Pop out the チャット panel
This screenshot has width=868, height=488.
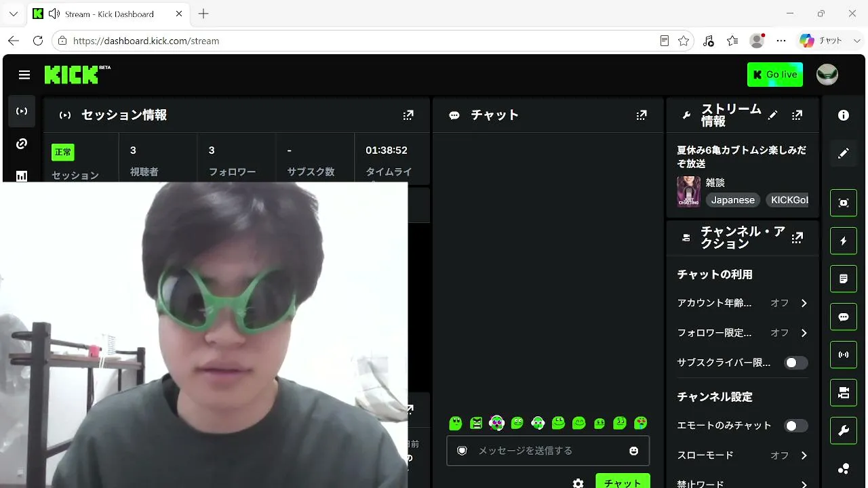point(642,115)
